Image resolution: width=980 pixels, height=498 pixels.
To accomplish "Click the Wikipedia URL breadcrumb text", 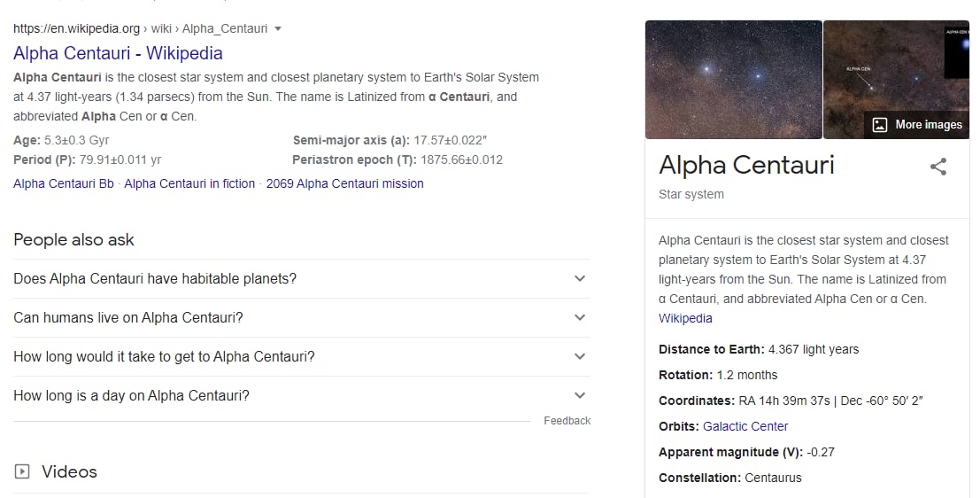I will click(x=140, y=28).
